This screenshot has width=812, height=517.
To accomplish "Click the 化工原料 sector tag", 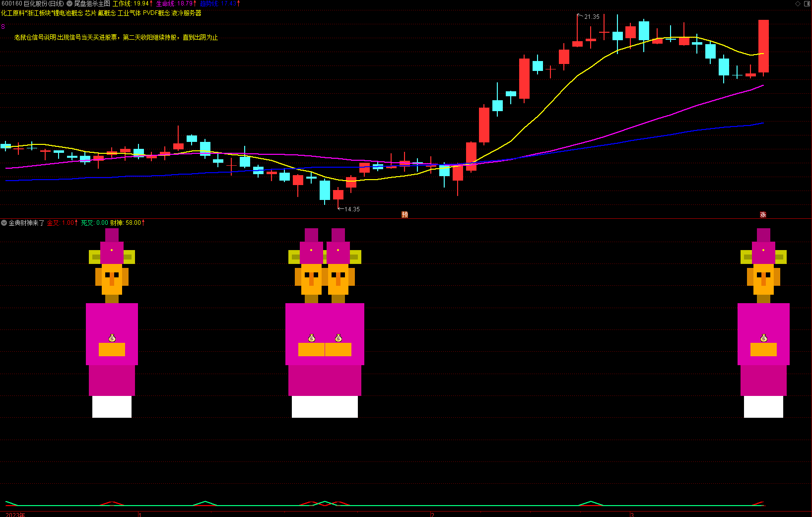I will click(x=13, y=13).
